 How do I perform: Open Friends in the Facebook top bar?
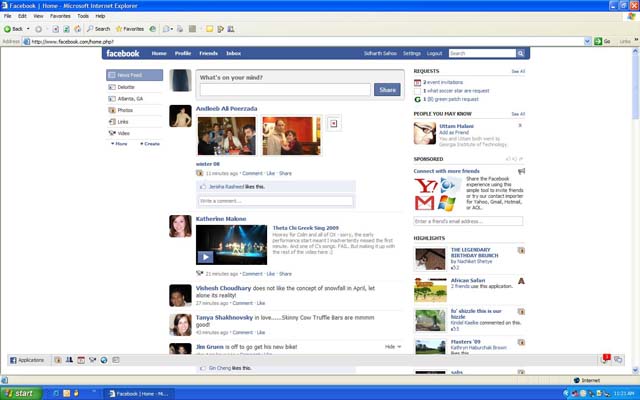tap(208, 53)
